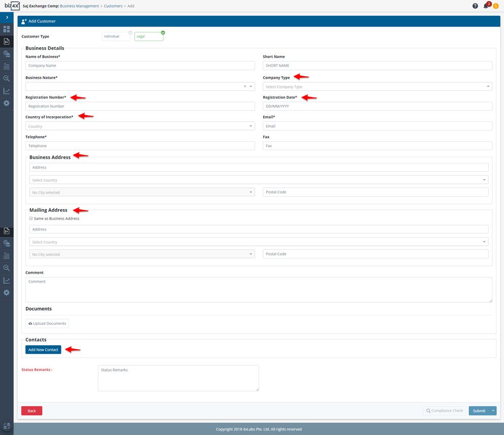
Task: Open the Submit button's dropdown arrow
Action: [493, 411]
